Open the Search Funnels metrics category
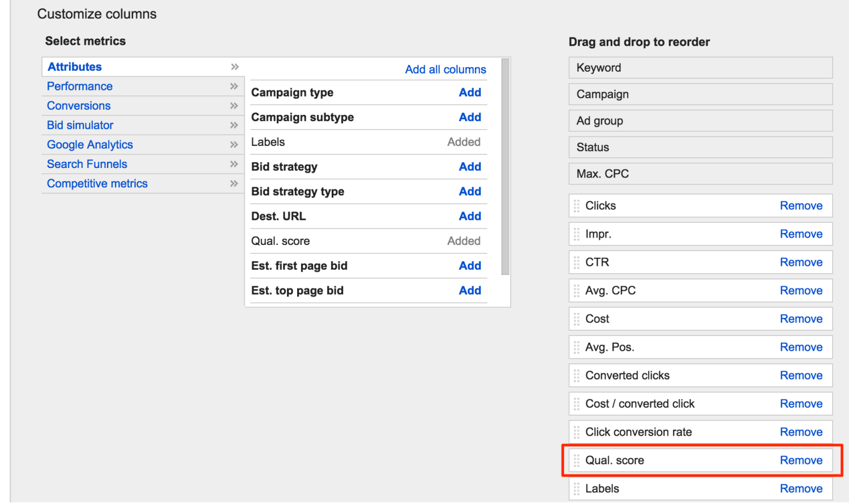Image resolution: width=849 pixels, height=504 pixels. (87, 164)
